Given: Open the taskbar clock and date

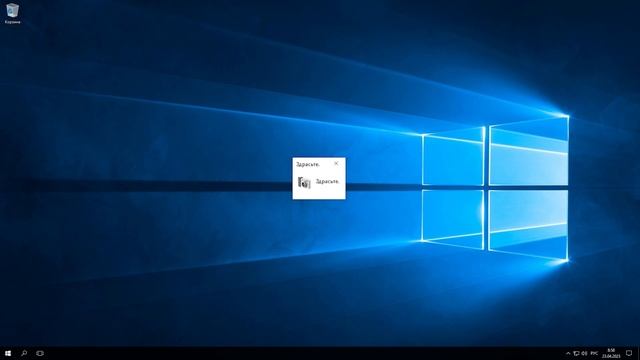Looking at the screenshot, I should click(x=611, y=353).
